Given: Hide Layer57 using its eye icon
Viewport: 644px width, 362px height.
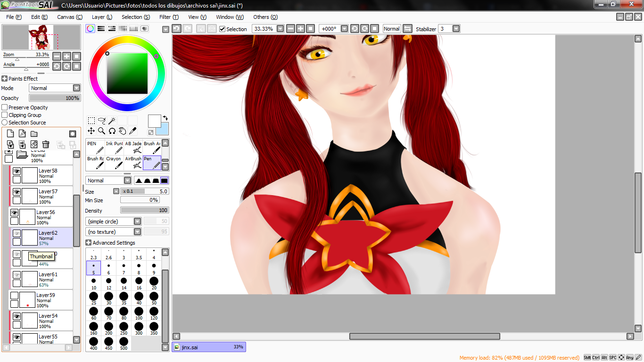Looking at the screenshot, I should (x=17, y=192).
